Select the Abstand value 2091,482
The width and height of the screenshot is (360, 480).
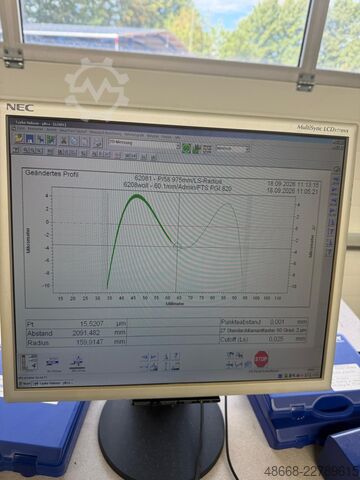tap(86, 333)
